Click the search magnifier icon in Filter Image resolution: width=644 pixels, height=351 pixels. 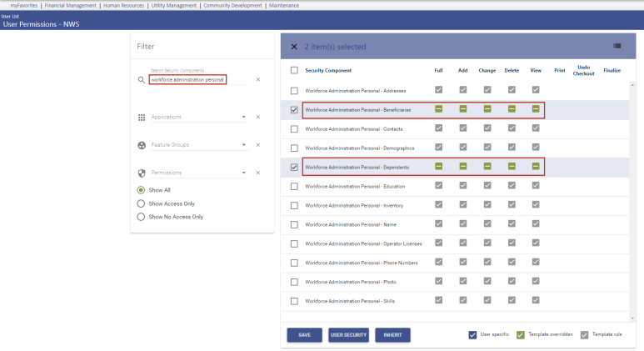click(x=142, y=80)
